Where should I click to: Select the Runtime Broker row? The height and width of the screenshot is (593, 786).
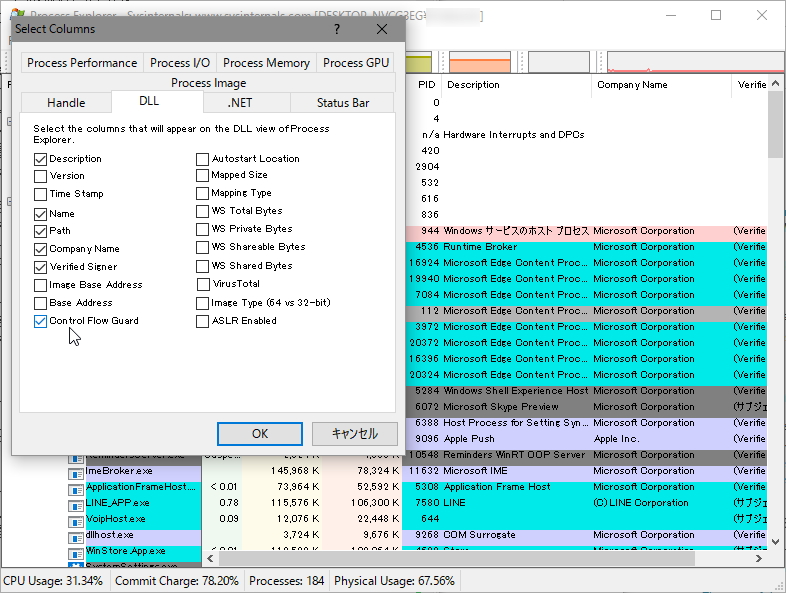584,247
